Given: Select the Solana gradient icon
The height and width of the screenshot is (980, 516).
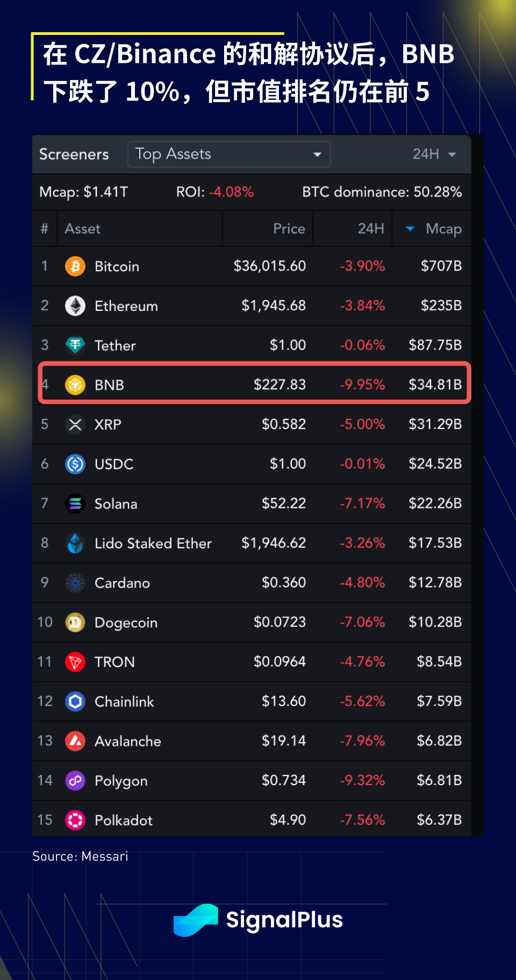Looking at the screenshot, I should tap(75, 504).
